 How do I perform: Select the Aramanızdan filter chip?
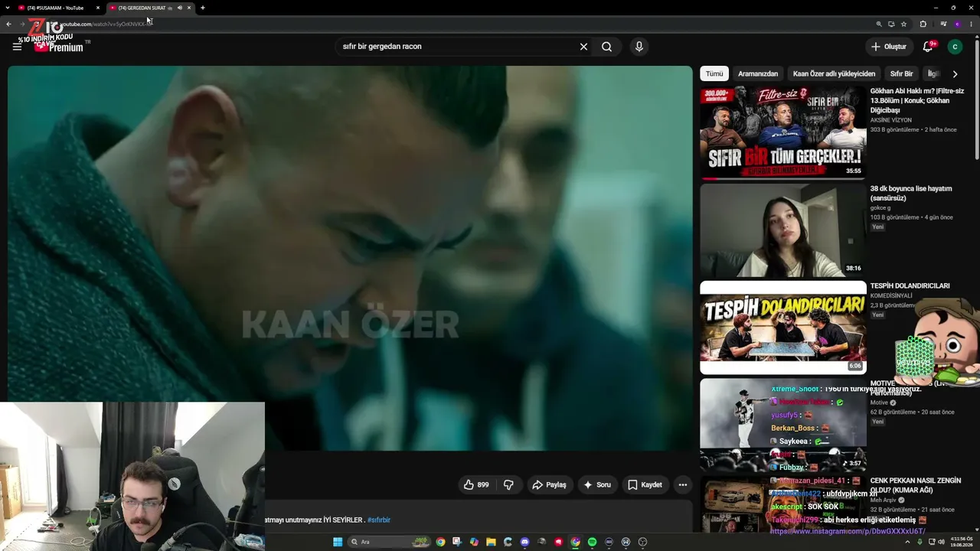coord(758,73)
